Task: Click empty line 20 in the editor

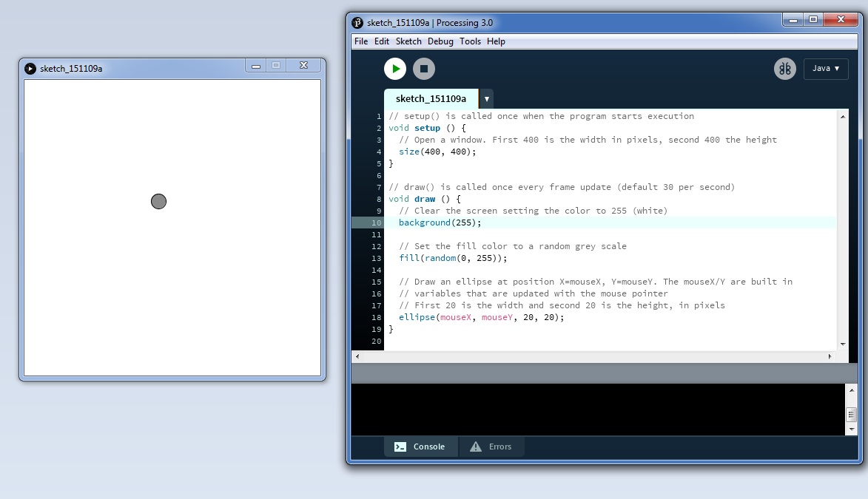Action: click(609, 342)
